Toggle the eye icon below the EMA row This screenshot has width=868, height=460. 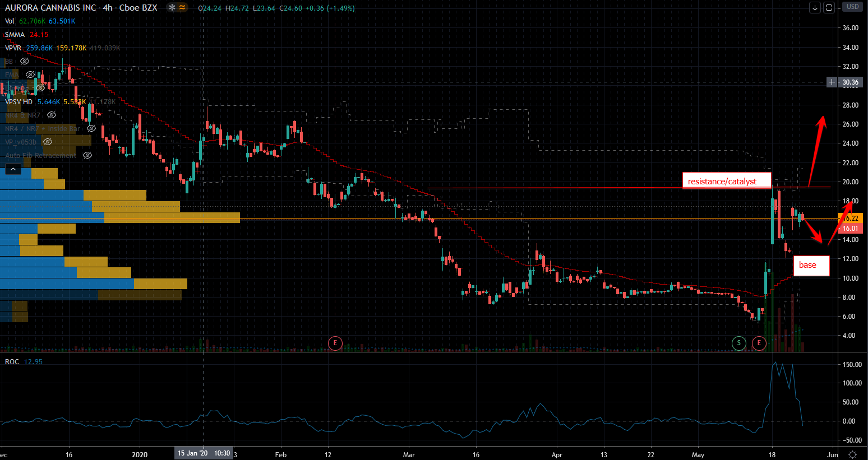tap(40, 88)
